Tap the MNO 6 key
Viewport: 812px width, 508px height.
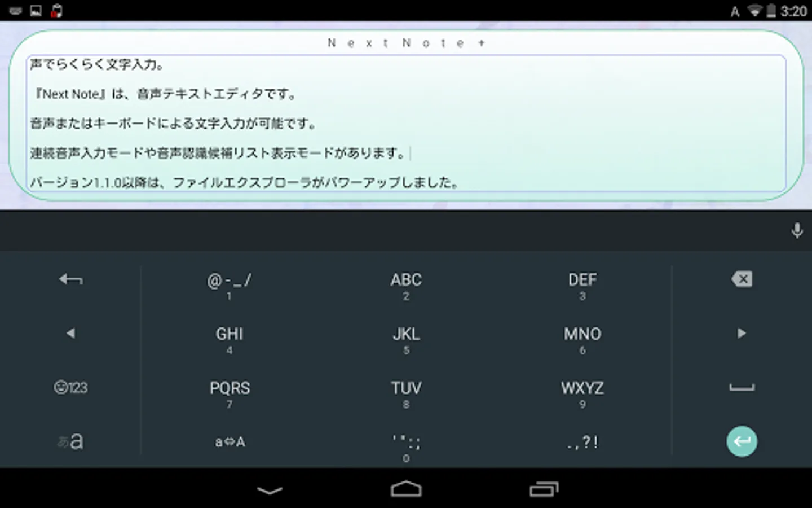[582, 339]
